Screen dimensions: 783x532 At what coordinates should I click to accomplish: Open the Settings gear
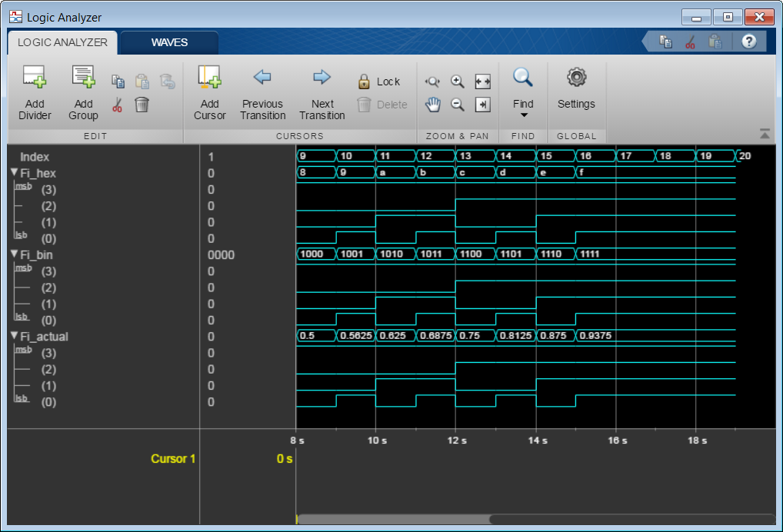pyautogui.click(x=576, y=77)
